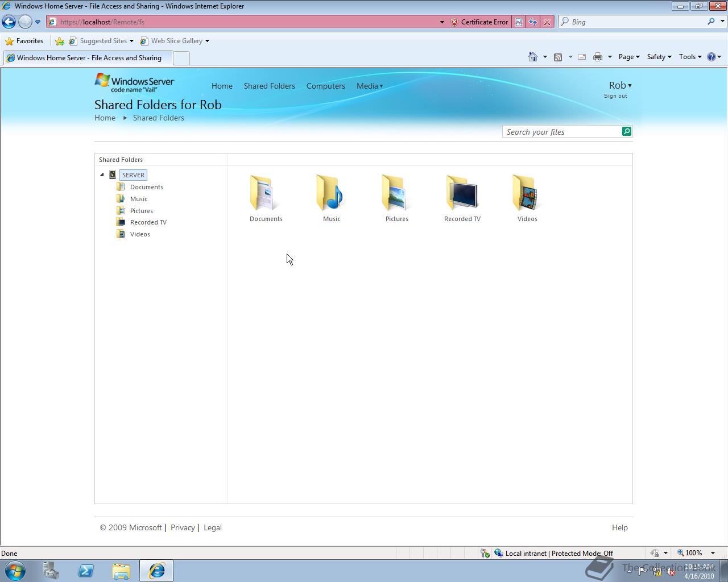Open the recent pages dropdown arrow
The width and height of the screenshot is (728, 582).
[38, 22]
